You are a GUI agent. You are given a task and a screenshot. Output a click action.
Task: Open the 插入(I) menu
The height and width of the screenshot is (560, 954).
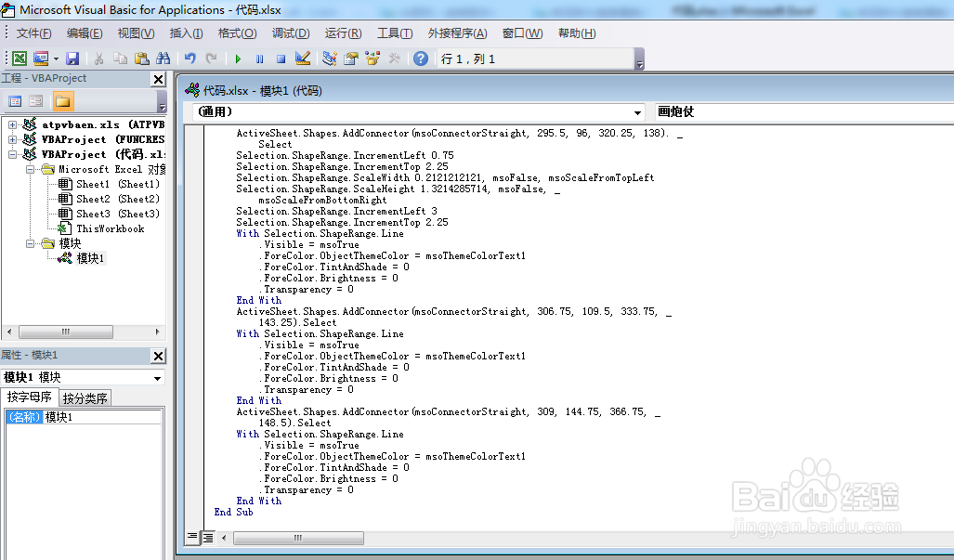(x=186, y=33)
